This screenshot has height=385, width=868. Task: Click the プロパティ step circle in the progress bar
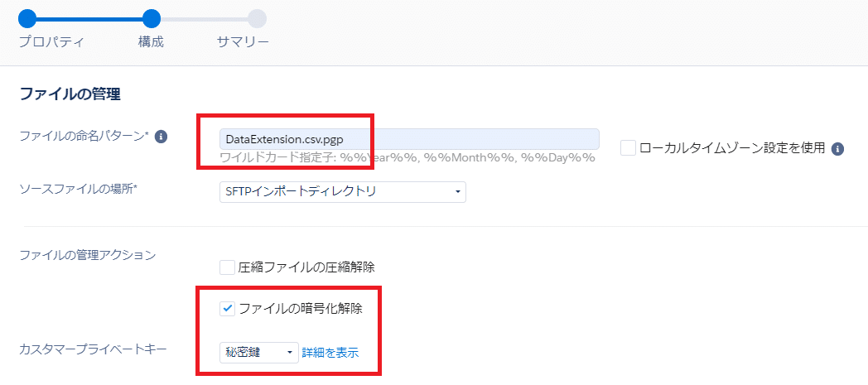click(x=27, y=18)
